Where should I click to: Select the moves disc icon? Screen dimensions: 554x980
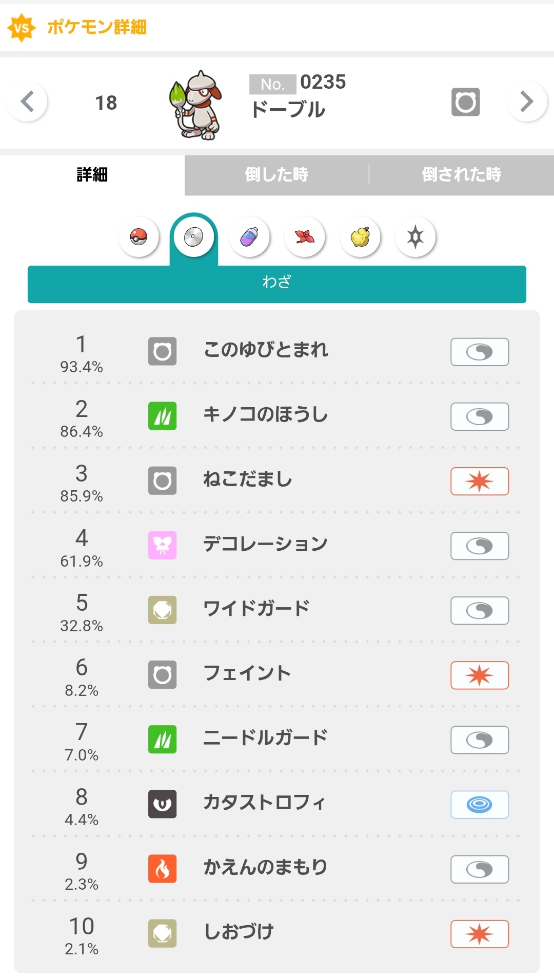click(x=194, y=237)
